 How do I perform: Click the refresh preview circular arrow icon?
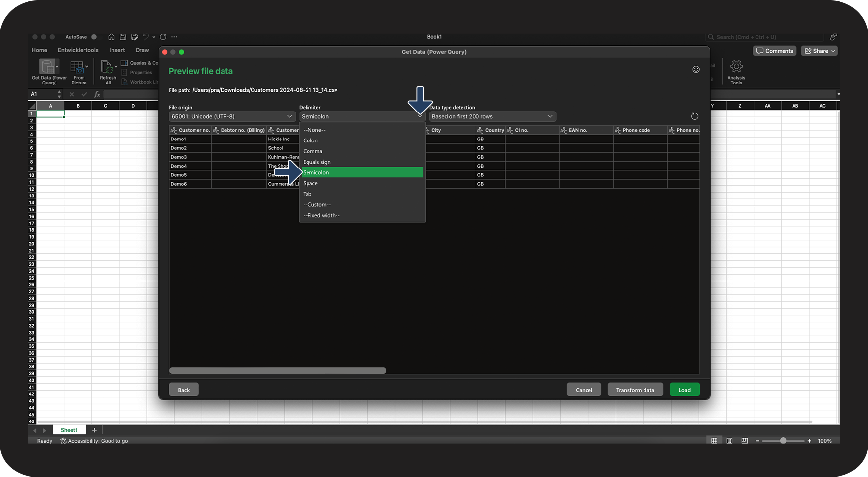(694, 116)
